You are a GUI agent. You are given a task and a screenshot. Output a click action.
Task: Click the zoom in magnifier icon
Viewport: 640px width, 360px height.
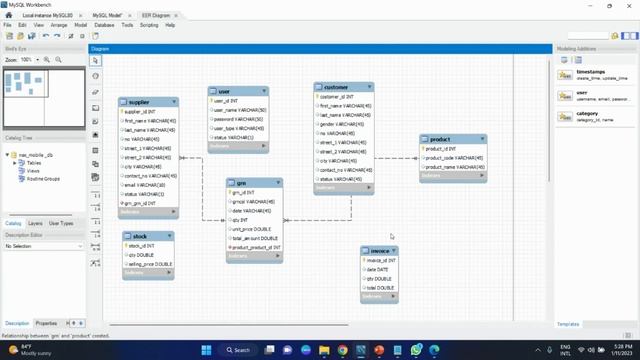pos(47,60)
